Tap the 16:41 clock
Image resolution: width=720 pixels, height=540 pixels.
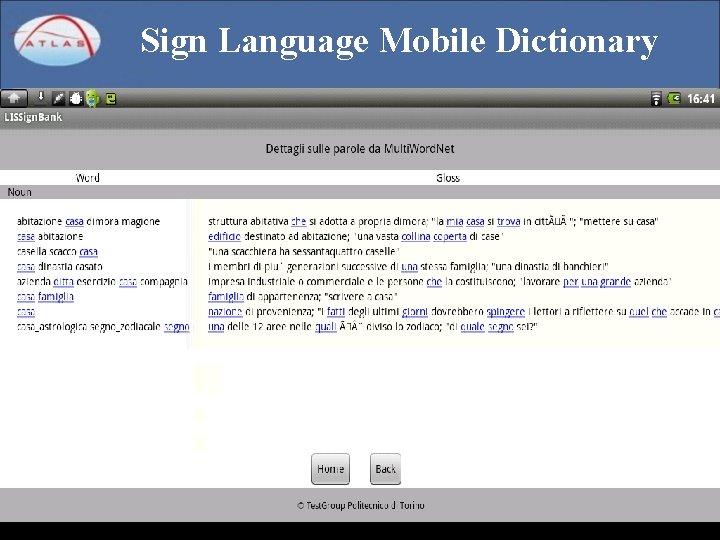click(x=701, y=99)
